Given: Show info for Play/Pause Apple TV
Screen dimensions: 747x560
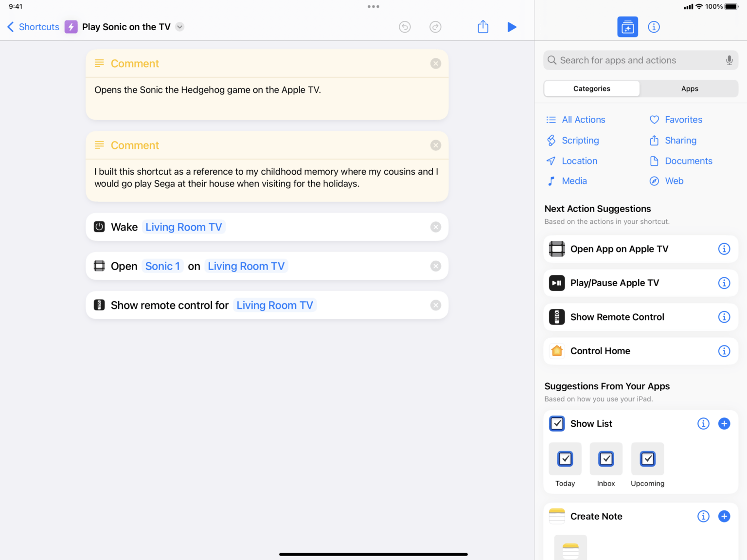Looking at the screenshot, I should tap(724, 283).
